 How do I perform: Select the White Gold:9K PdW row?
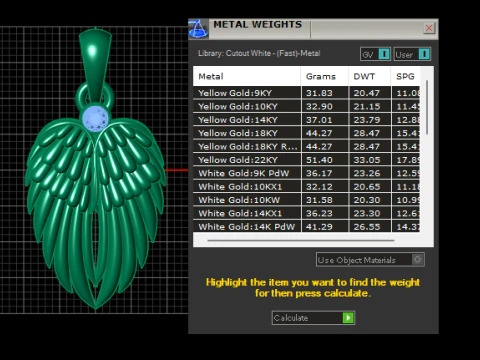306,173
